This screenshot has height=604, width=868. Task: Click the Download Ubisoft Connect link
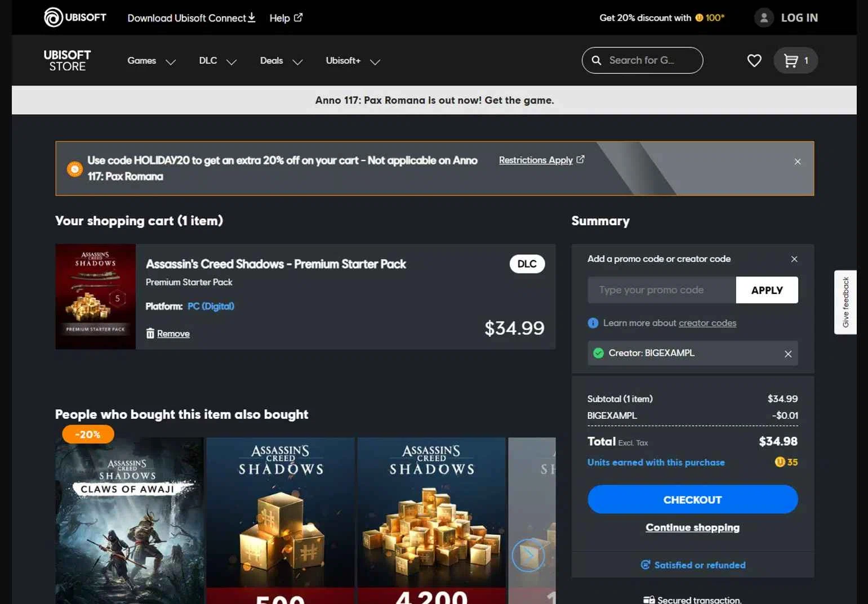(x=192, y=18)
